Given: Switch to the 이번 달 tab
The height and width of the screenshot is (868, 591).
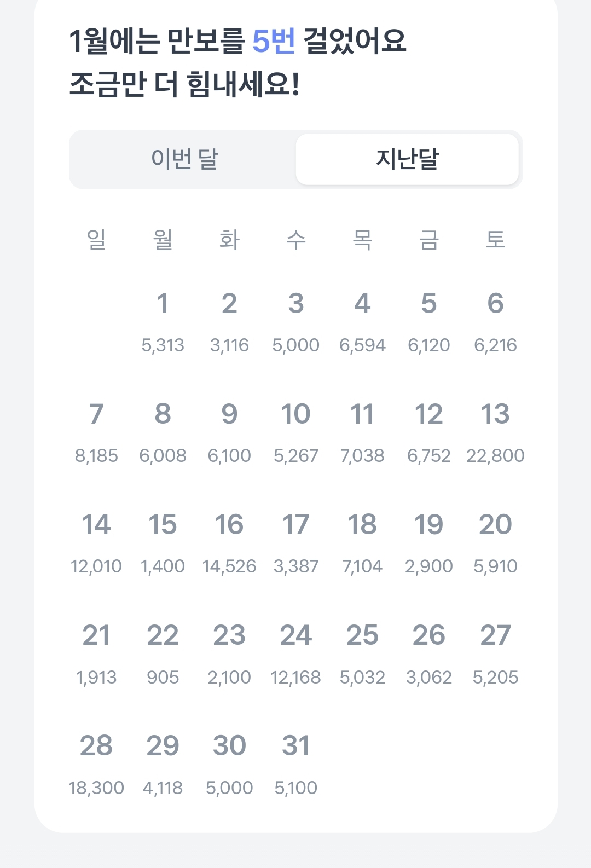Looking at the screenshot, I should tap(184, 159).
